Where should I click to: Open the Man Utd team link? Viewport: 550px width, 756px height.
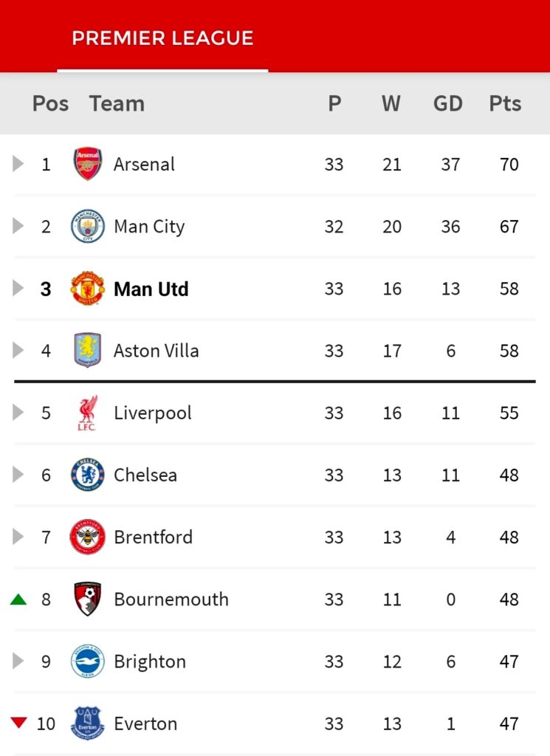(151, 289)
